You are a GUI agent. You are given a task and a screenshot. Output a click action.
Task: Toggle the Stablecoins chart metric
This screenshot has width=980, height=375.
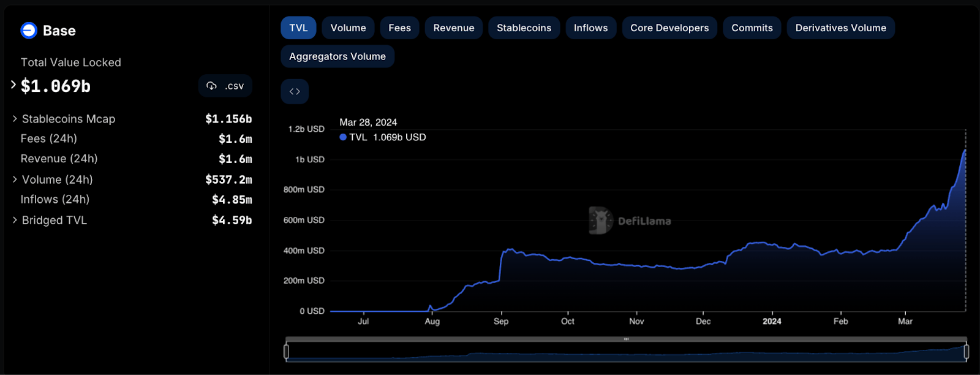point(524,28)
